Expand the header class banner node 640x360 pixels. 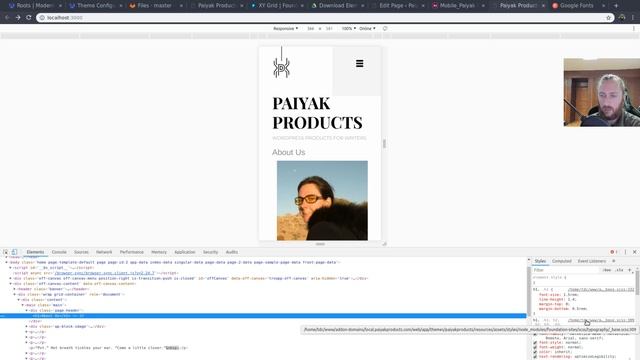(14, 289)
